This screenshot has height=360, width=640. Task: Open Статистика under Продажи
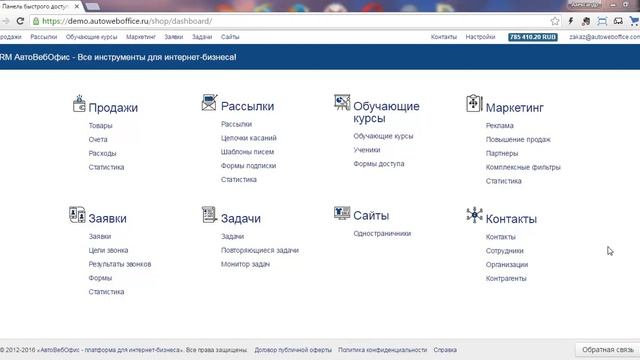[107, 167]
